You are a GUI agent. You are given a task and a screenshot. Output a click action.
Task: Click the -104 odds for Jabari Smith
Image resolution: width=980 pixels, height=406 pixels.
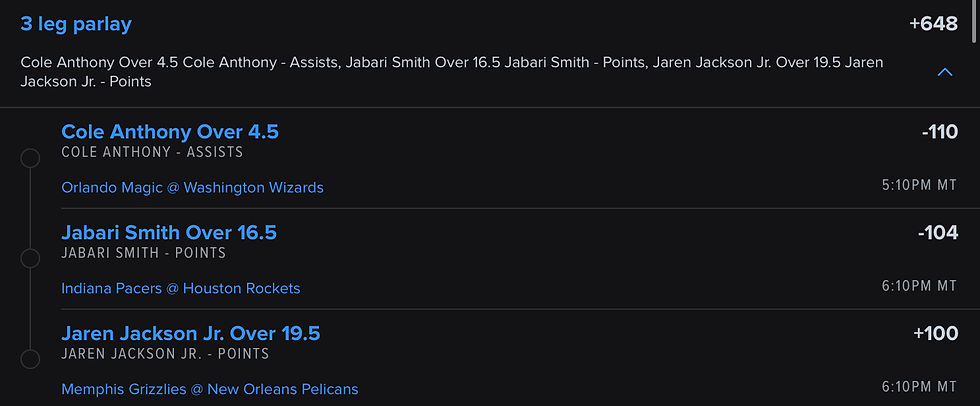click(x=937, y=233)
